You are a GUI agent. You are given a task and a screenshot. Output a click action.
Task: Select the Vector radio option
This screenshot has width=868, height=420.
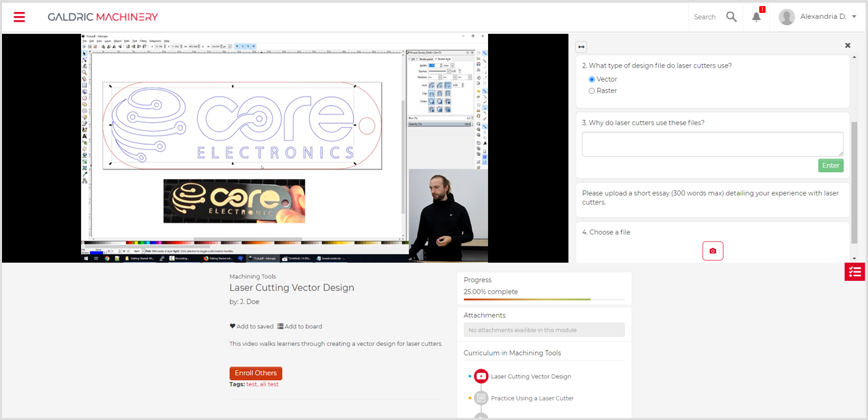(x=592, y=80)
